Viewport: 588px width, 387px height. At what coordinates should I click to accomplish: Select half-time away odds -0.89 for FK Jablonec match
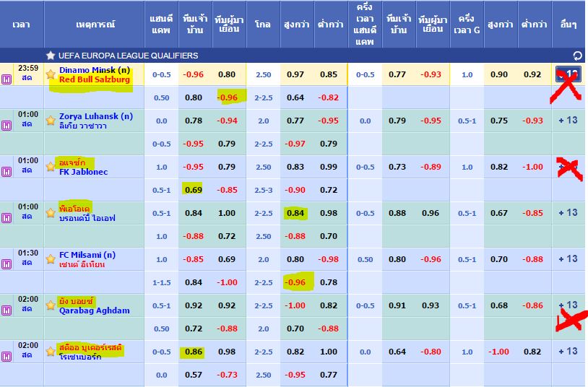pyautogui.click(x=431, y=167)
